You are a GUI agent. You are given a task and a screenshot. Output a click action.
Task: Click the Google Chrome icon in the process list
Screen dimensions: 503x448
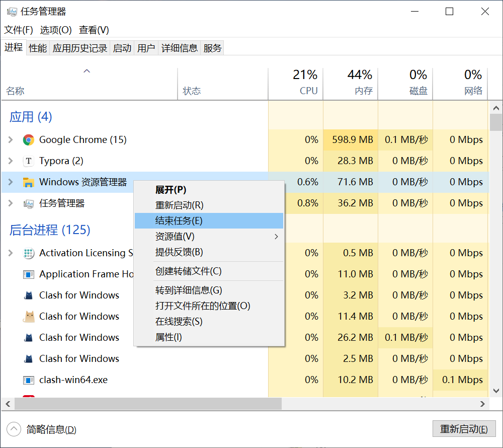pyautogui.click(x=29, y=140)
